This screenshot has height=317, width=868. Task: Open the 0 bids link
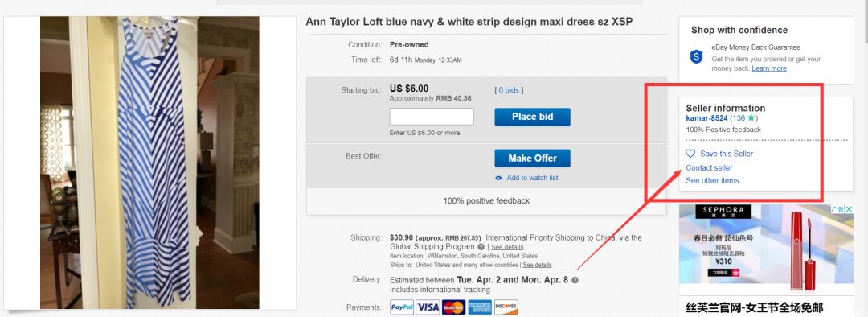tap(509, 90)
